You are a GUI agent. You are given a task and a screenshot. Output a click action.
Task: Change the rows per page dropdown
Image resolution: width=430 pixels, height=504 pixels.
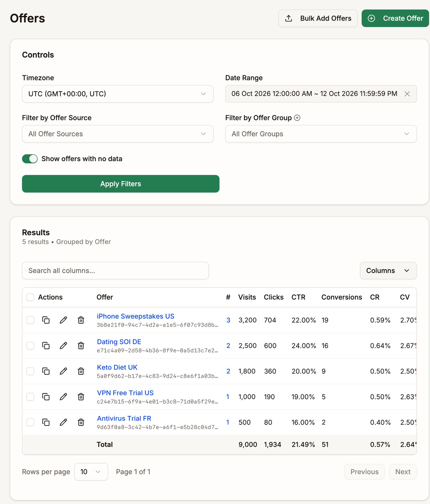coord(91,472)
